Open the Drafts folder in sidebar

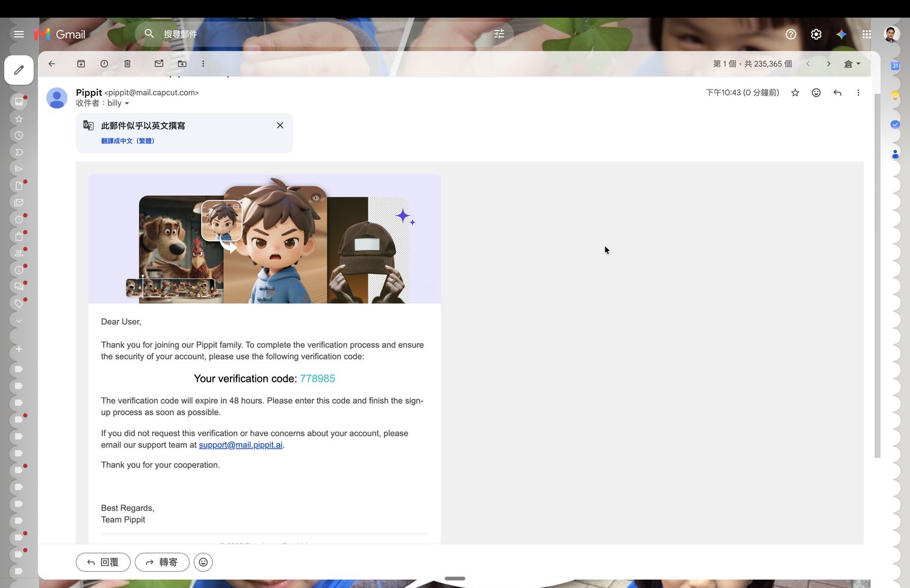pos(19,185)
